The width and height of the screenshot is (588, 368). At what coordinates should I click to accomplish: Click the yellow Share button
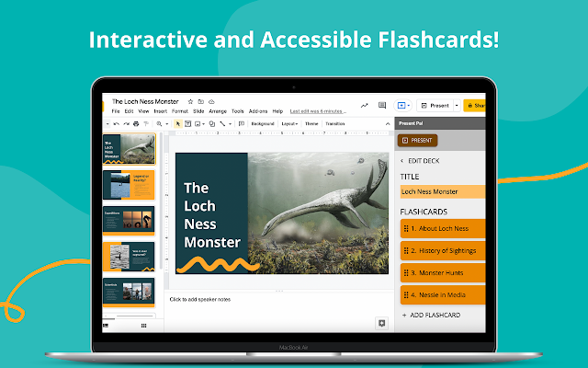474,106
